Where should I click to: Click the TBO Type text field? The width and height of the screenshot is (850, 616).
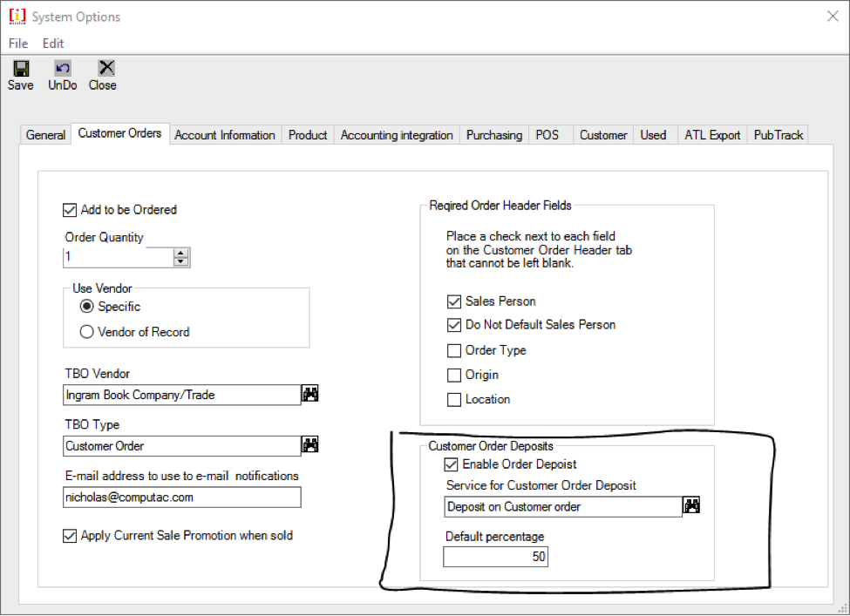click(x=182, y=446)
